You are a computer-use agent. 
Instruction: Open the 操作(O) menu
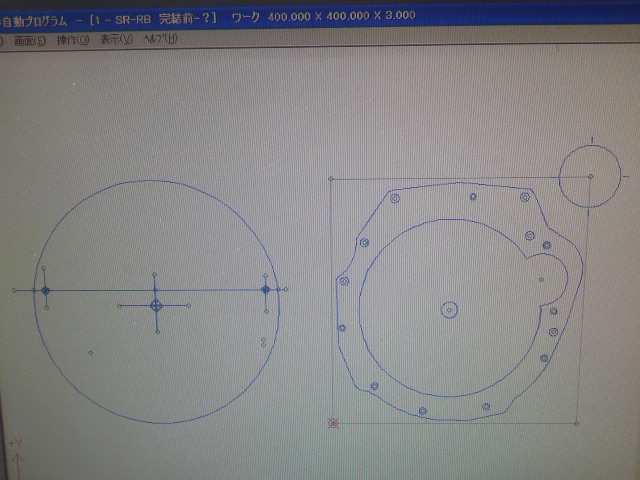(73, 40)
